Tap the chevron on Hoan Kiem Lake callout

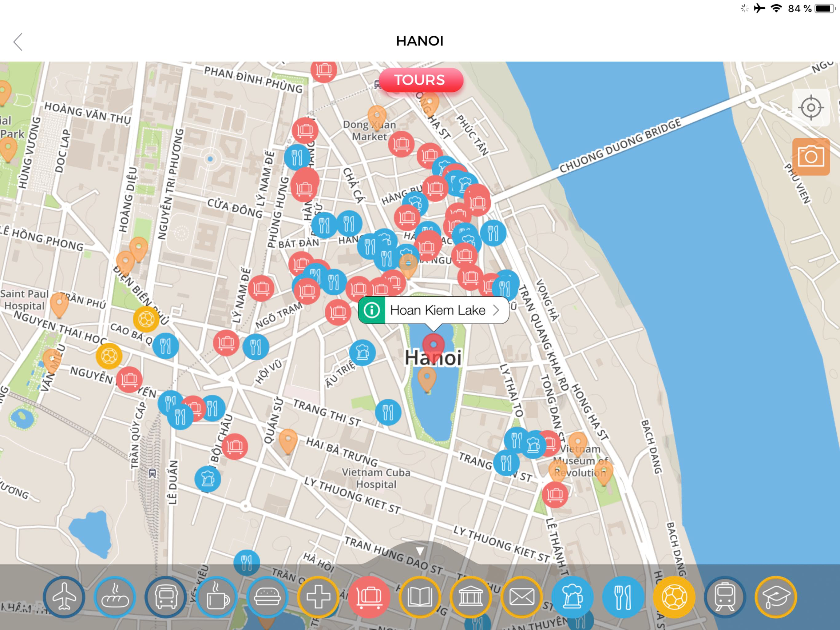point(496,310)
